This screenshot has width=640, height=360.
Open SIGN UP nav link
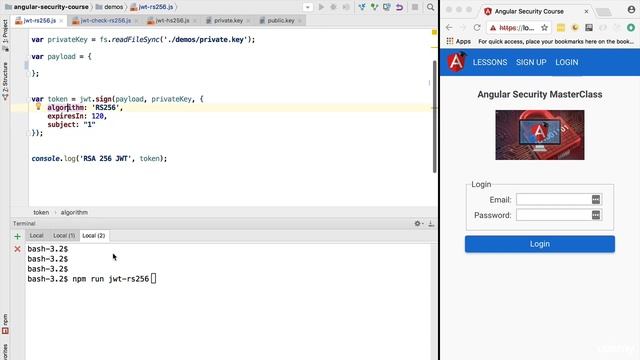[531, 62]
